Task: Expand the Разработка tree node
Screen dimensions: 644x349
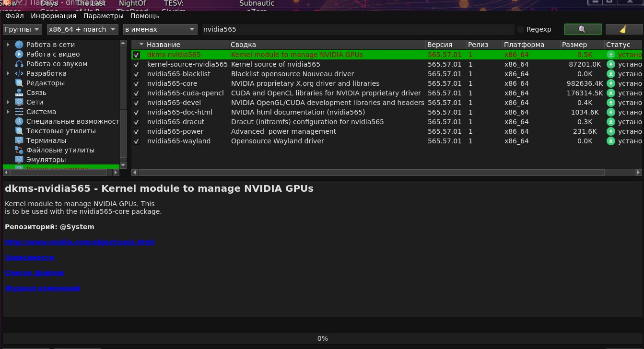Action: coord(8,73)
